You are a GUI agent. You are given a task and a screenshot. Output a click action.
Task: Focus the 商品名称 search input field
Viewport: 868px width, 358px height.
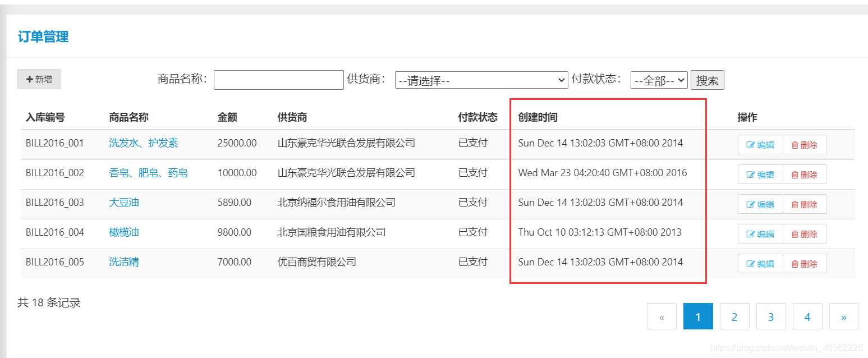click(278, 80)
